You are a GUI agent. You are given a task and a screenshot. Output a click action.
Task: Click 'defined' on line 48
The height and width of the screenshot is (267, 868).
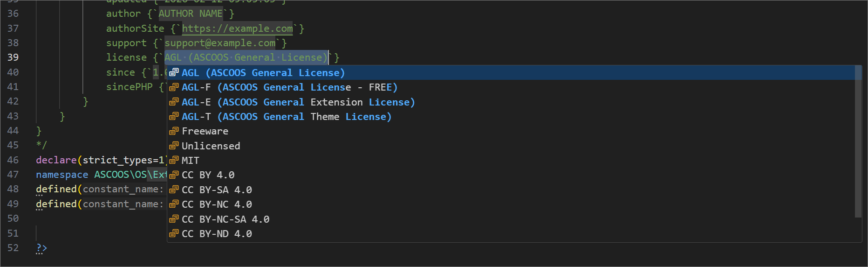(x=56, y=189)
